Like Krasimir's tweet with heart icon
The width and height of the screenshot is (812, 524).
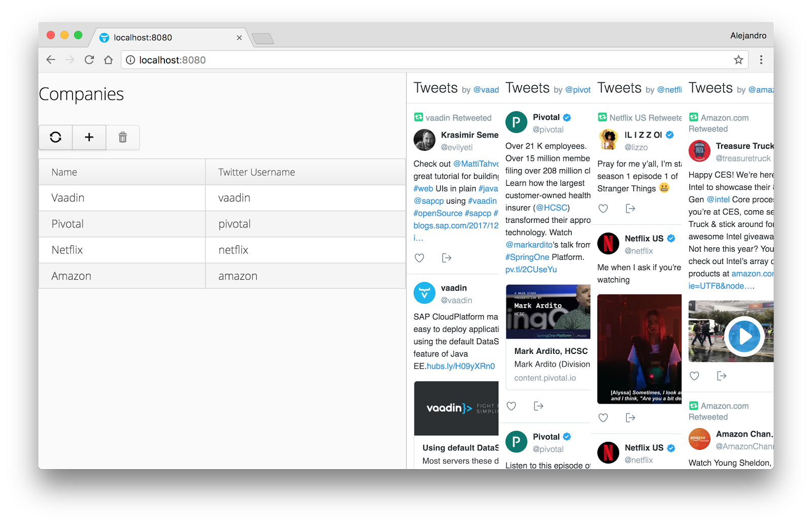pos(419,258)
